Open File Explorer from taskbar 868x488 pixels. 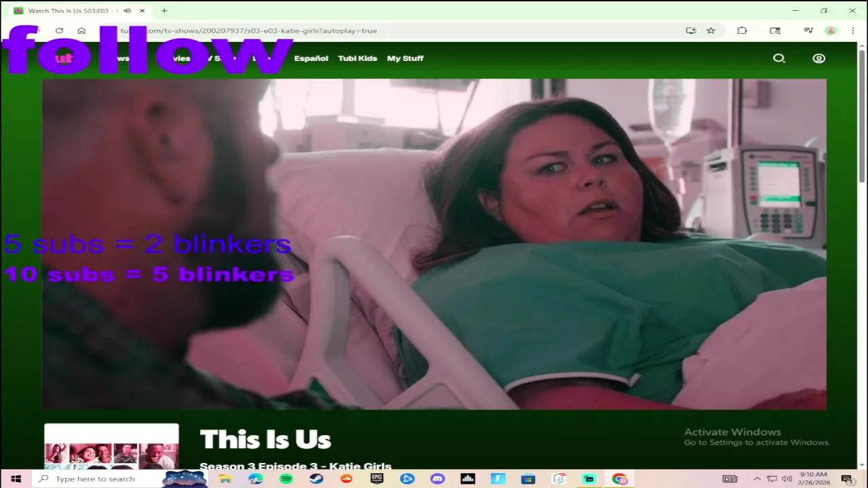point(225,479)
